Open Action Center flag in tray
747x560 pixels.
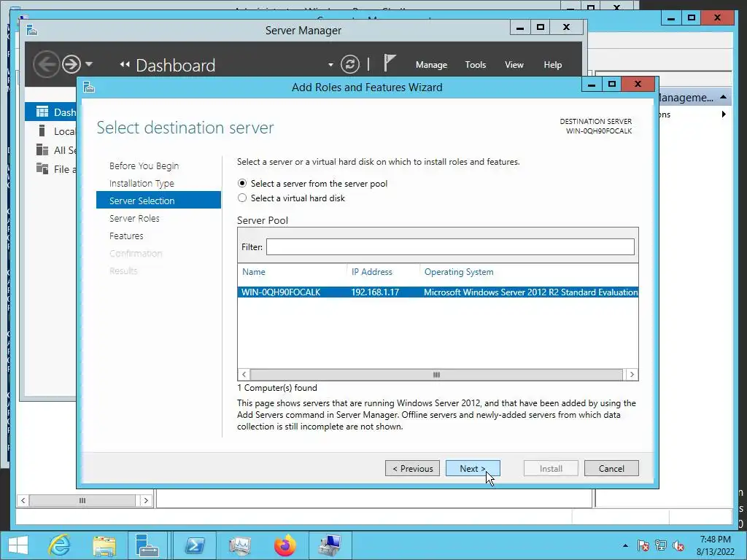(x=643, y=545)
